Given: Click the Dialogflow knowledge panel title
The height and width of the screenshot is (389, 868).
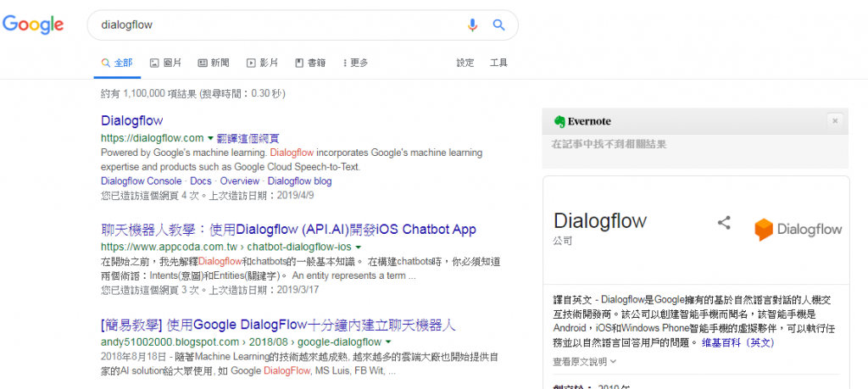Looking at the screenshot, I should click(x=600, y=221).
